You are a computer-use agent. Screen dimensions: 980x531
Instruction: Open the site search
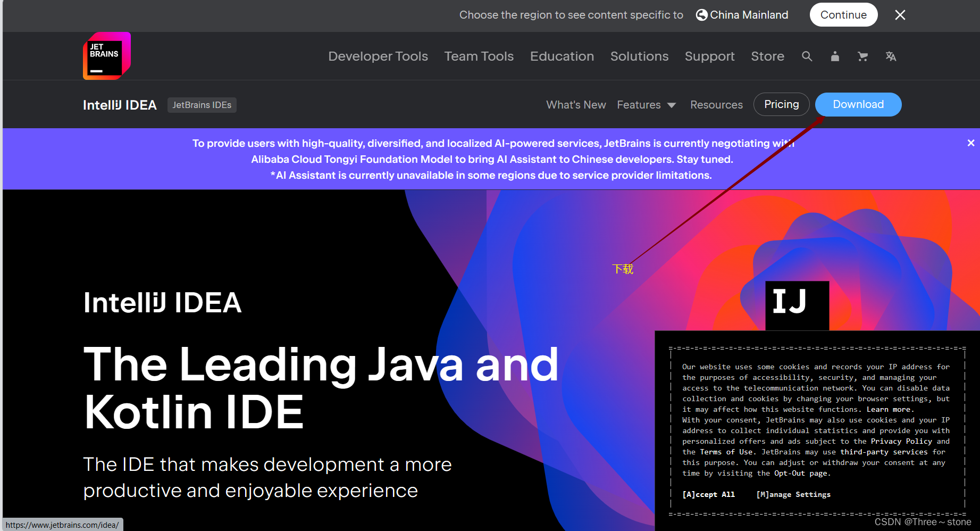807,56
